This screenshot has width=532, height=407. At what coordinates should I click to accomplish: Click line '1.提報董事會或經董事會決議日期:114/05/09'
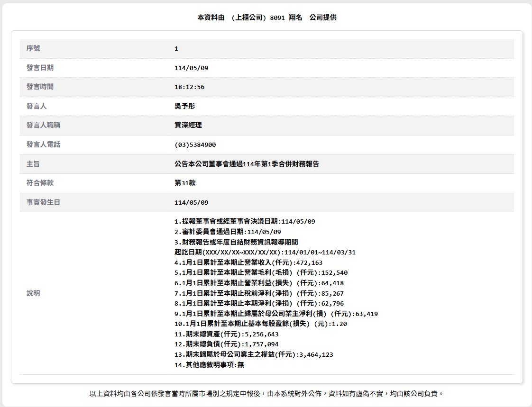tap(245, 221)
